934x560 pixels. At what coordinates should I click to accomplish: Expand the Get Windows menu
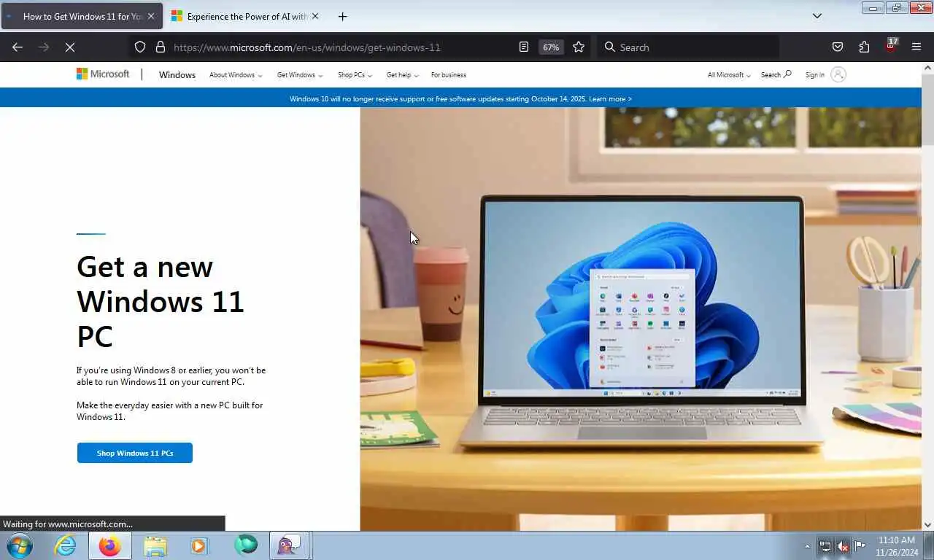point(299,75)
